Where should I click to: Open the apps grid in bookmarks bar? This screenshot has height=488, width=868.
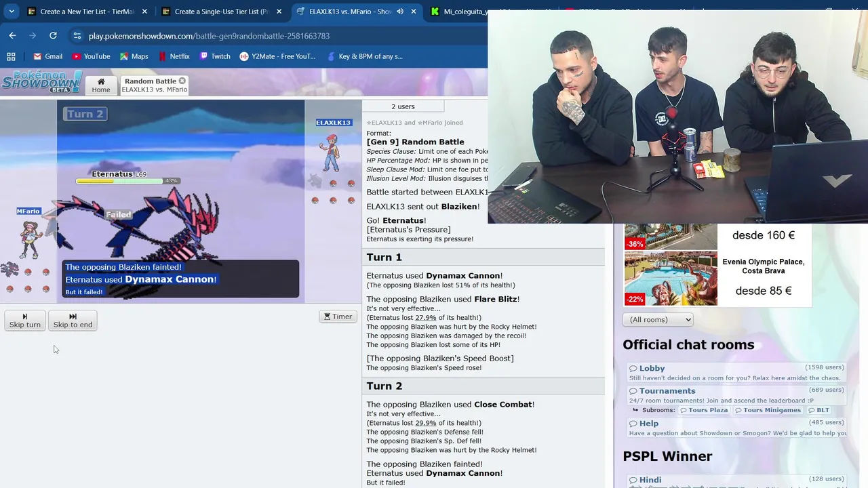click(x=11, y=56)
